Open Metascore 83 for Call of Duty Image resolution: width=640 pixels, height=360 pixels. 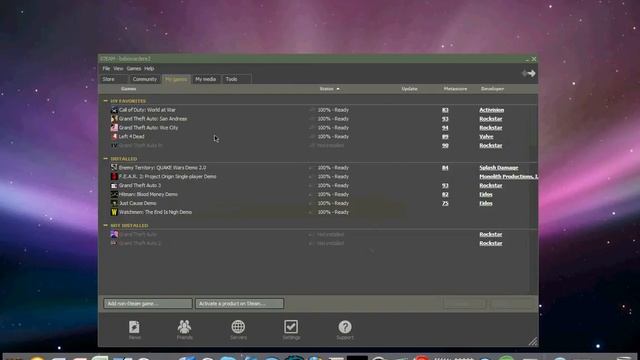point(445,110)
